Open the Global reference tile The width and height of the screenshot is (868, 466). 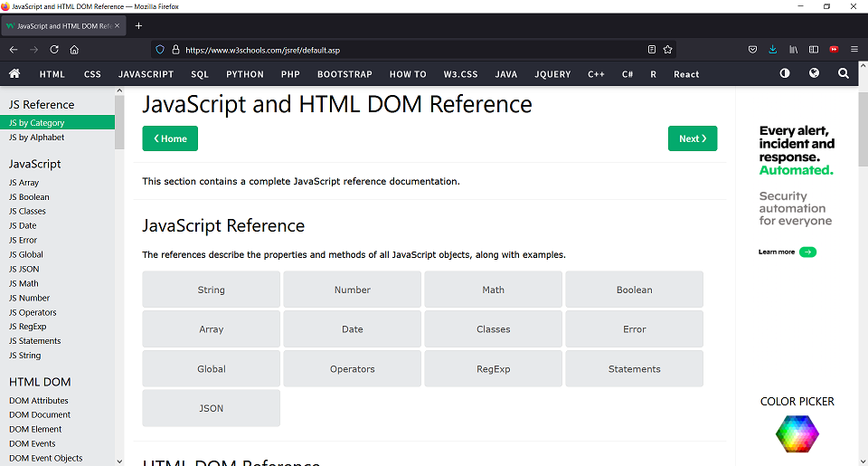pyautogui.click(x=211, y=368)
